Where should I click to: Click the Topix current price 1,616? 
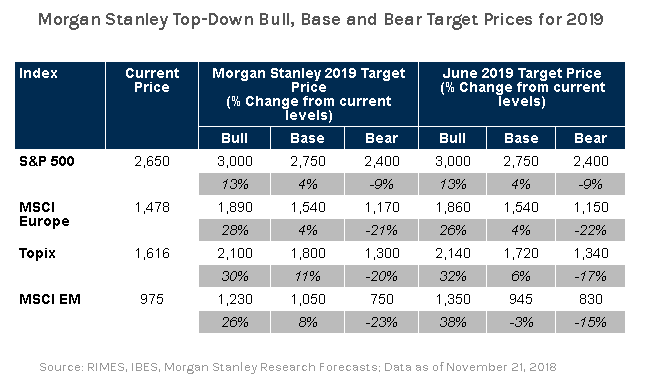[152, 253]
